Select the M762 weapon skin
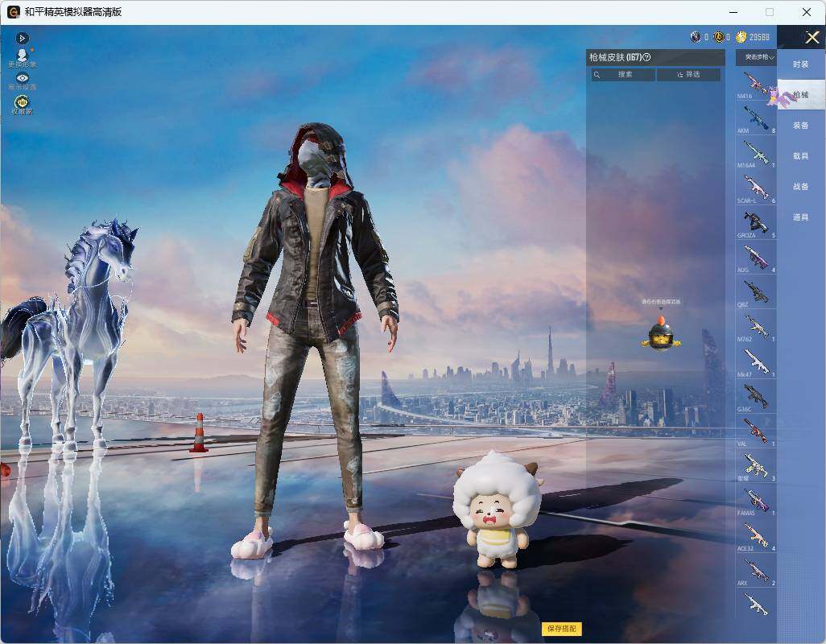Image resolution: width=826 pixels, height=644 pixels. (756, 327)
